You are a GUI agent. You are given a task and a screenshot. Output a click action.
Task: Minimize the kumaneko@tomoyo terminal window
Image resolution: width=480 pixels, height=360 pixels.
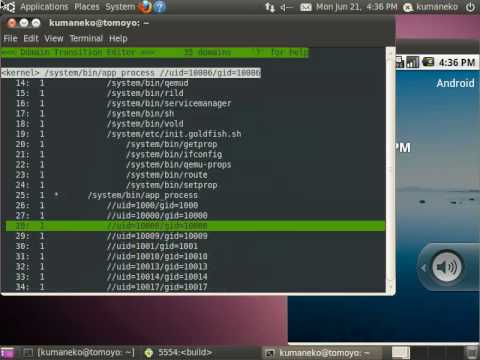click(24, 23)
